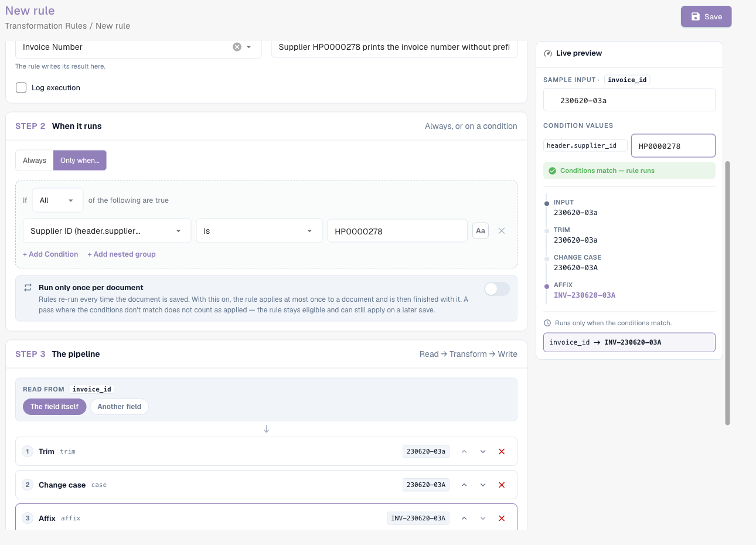Move the Affix step up
Viewport: 756px width, 545px height.
(464, 519)
